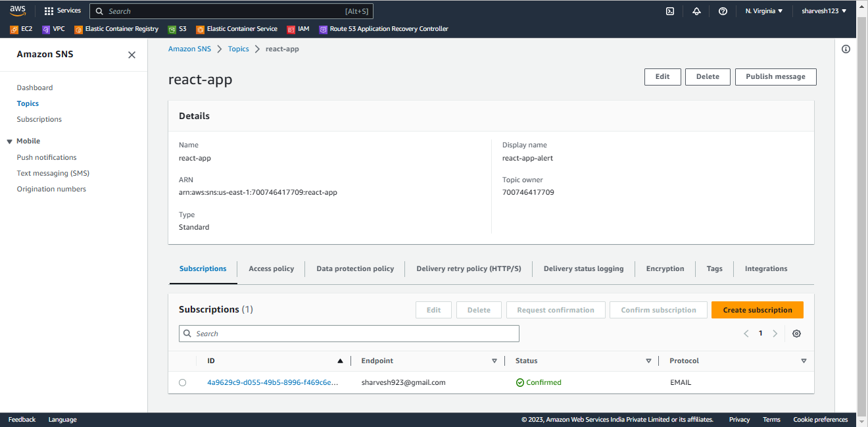Open the N. Virginia region dropdown
This screenshot has height=427, width=868.
pos(763,11)
